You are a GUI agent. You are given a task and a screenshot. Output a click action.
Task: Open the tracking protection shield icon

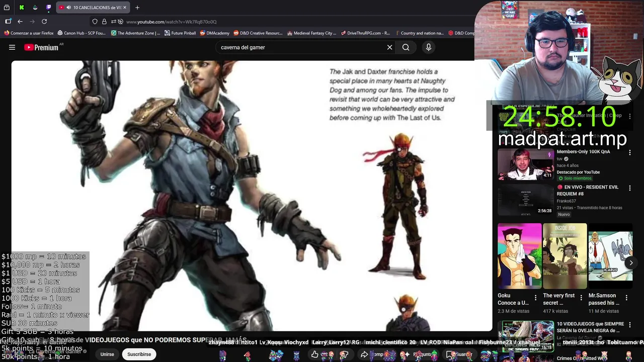(95, 22)
